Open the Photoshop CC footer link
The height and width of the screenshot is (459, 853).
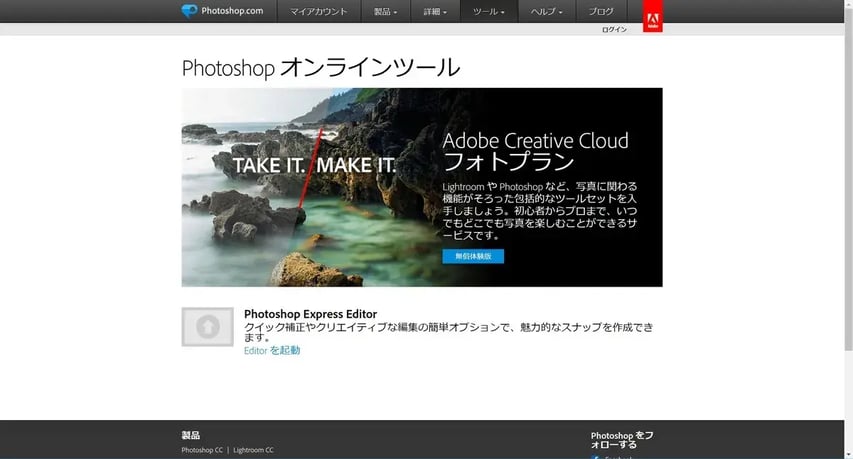click(202, 450)
